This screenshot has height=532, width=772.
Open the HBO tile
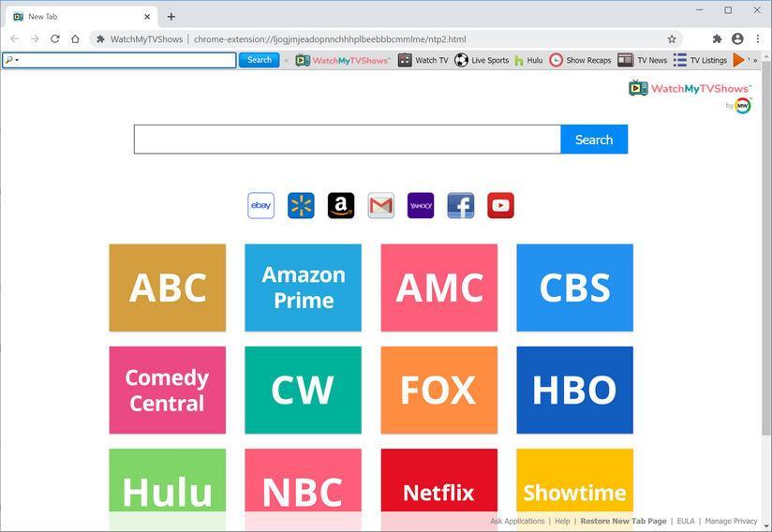pos(575,390)
